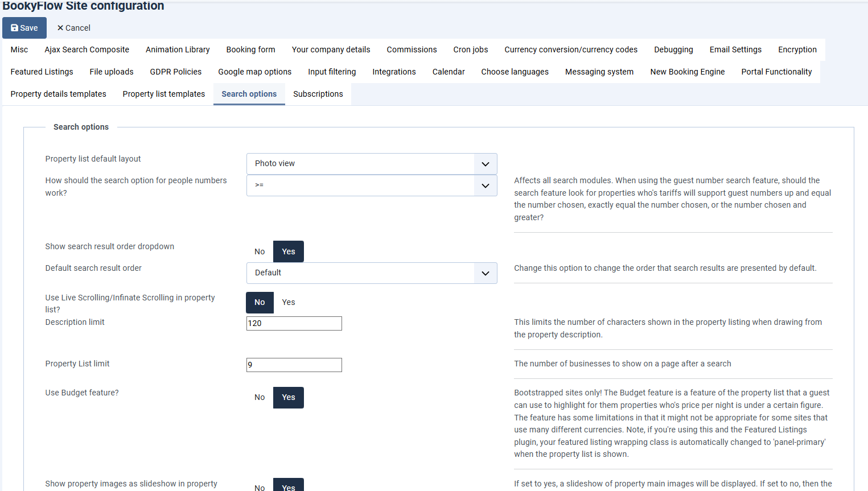Open the Cron jobs tab
This screenshot has height=491, width=868.
coord(471,49)
